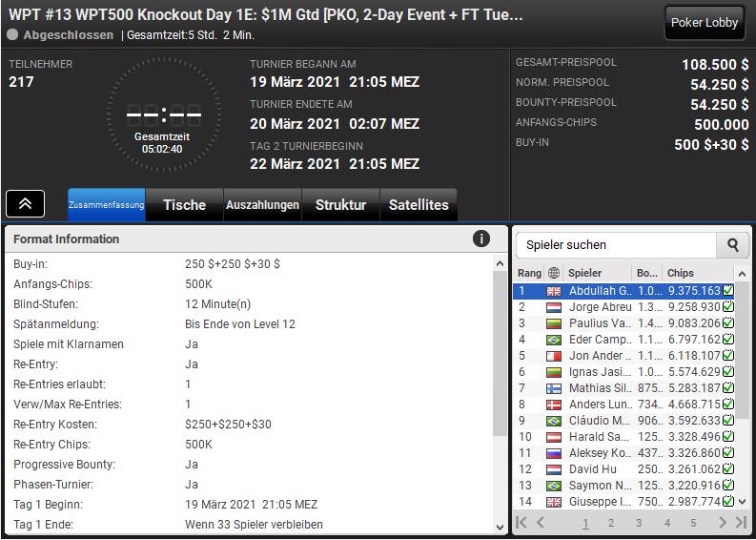756x540 pixels.
Task: Select Giuseppe I... player name in ranking list
Action: click(x=599, y=502)
